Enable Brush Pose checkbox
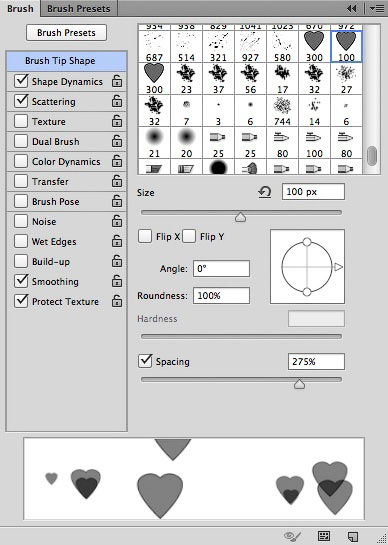388x545 pixels. [21, 201]
